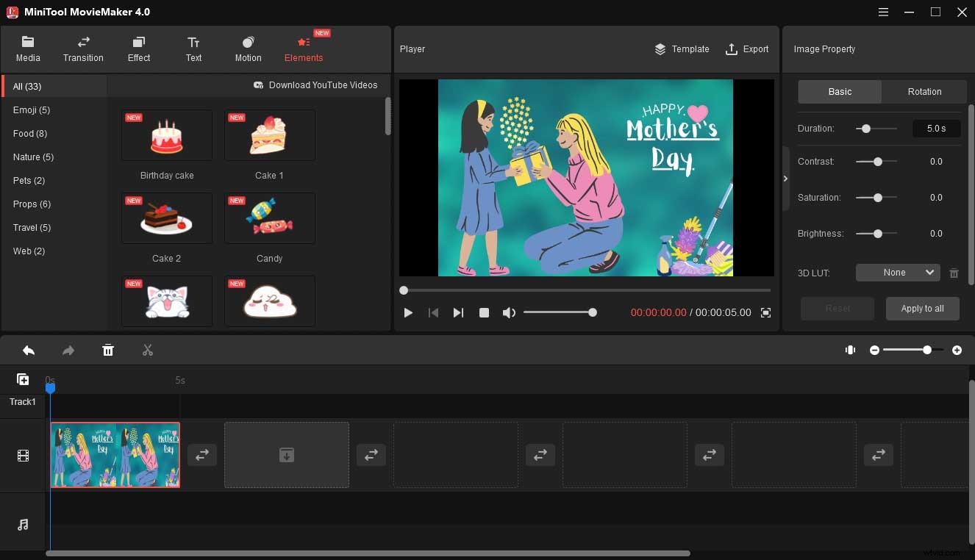Select the Transition tool
This screenshot has height=560, width=975.
click(x=83, y=49)
